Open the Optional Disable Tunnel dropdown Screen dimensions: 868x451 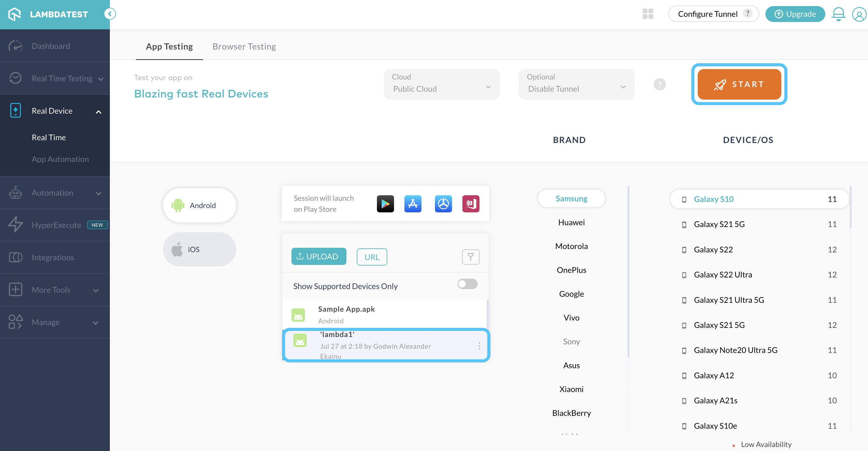click(576, 84)
